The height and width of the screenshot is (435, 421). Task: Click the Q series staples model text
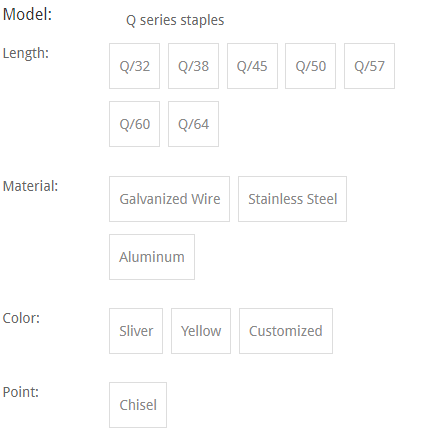pyautogui.click(x=175, y=20)
